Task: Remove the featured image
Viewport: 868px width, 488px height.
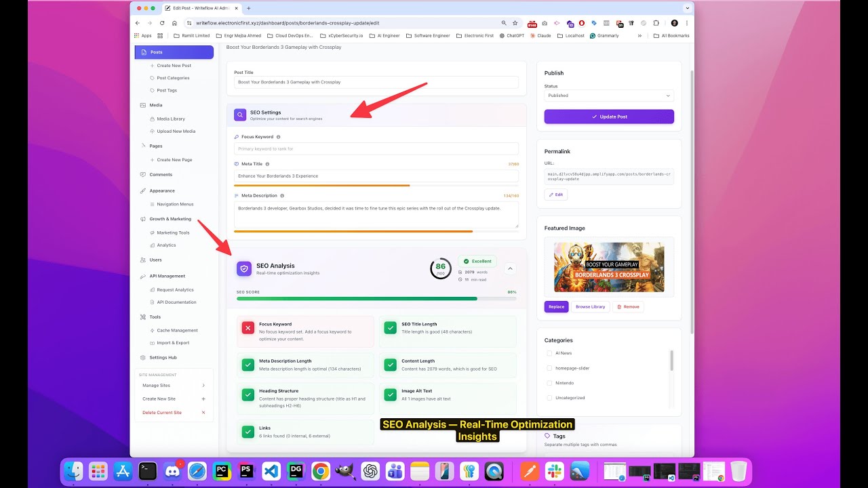Action: 628,306
